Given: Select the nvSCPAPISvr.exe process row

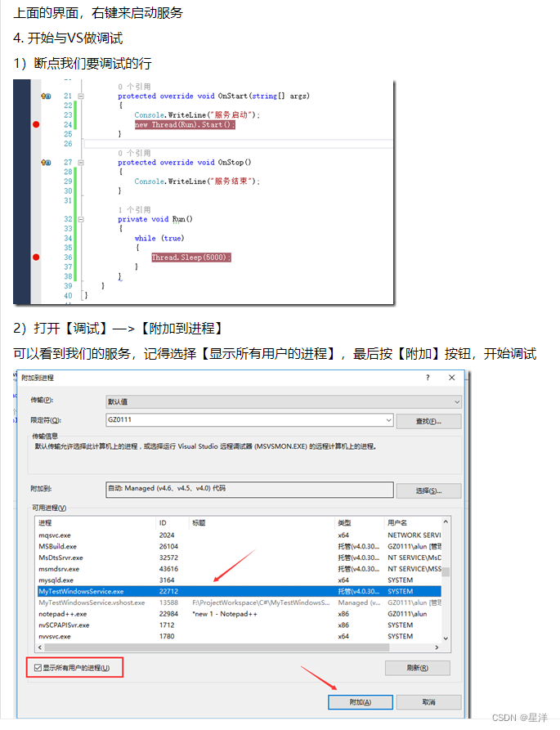Looking at the screenshot, I should pyautogui.click(x=239, y=625).
